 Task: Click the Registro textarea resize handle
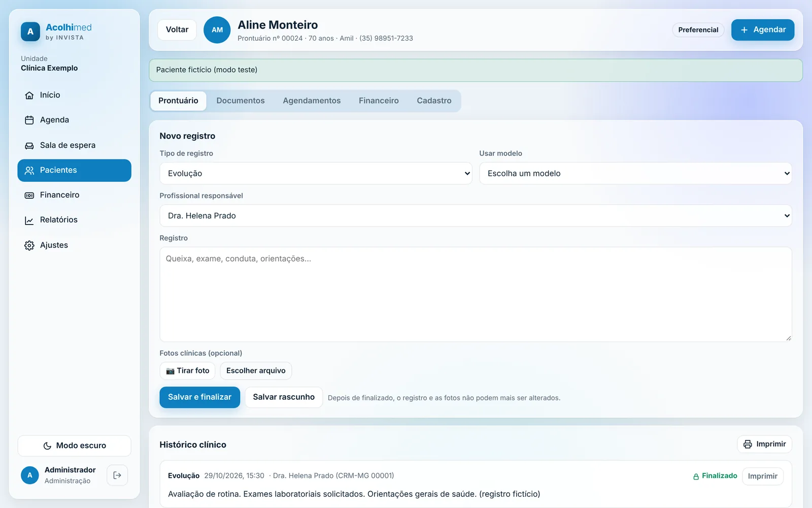[x=788, y=338]
